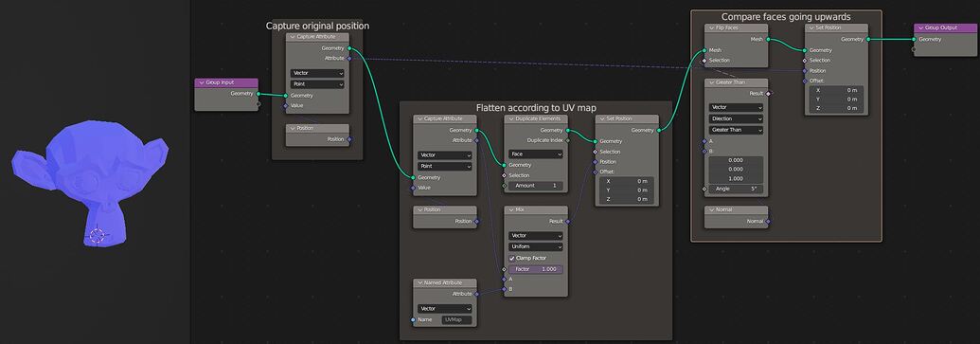The image size is (980, 344).
Task: Collapse the Group Output node
Action: pos(920,27)
